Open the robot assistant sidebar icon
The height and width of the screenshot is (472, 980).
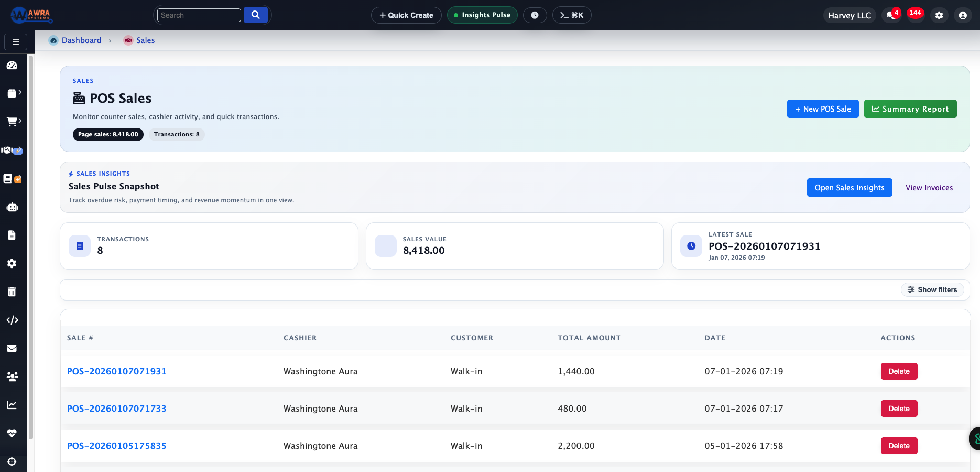tap(12, 207)
